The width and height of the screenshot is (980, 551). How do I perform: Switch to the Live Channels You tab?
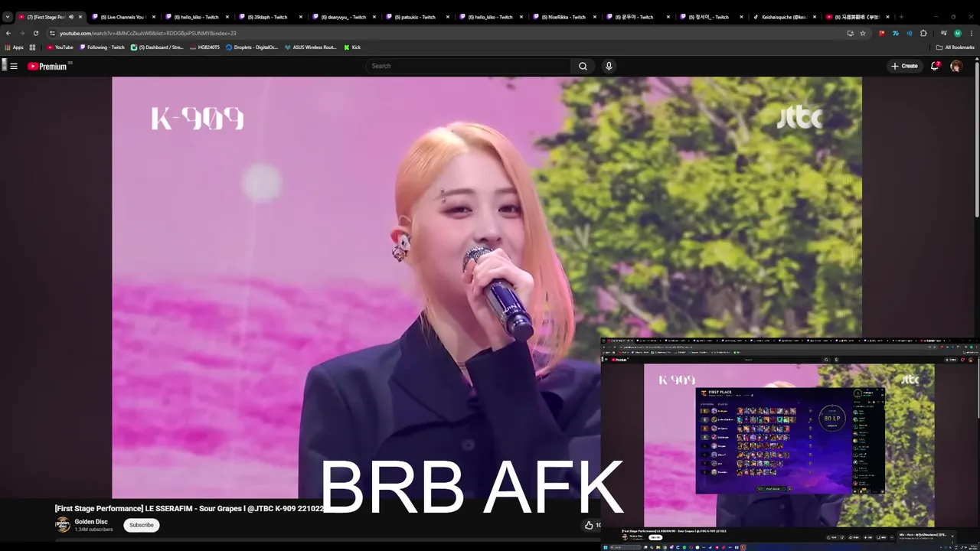122,17
